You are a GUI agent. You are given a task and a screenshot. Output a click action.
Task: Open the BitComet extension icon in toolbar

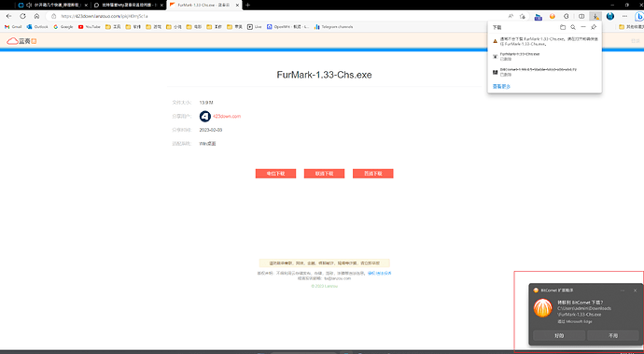(x=553, y=17)
